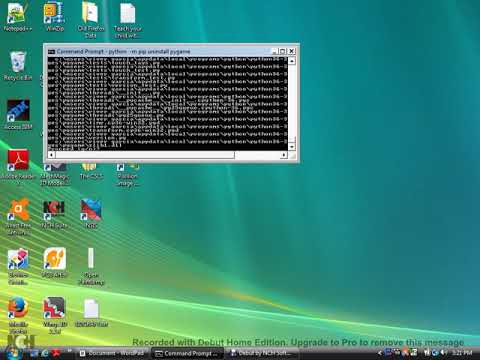Open the Teach your child document file
Screen dimensions: 480x360
click(x=127, y=20)
